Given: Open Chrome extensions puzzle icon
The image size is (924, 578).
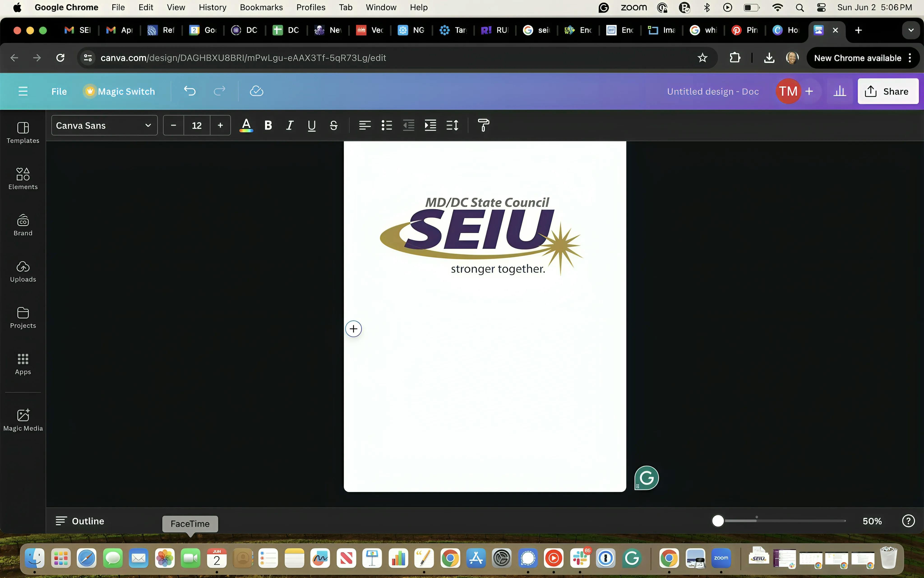Looking at the screenshot, I should click(x=735, y=58).
